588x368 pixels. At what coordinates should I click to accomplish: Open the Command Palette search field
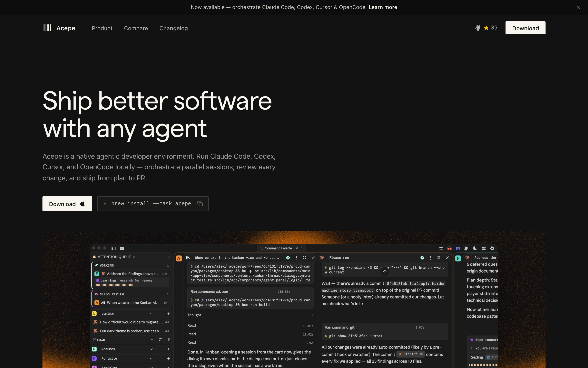pos(281,248)
